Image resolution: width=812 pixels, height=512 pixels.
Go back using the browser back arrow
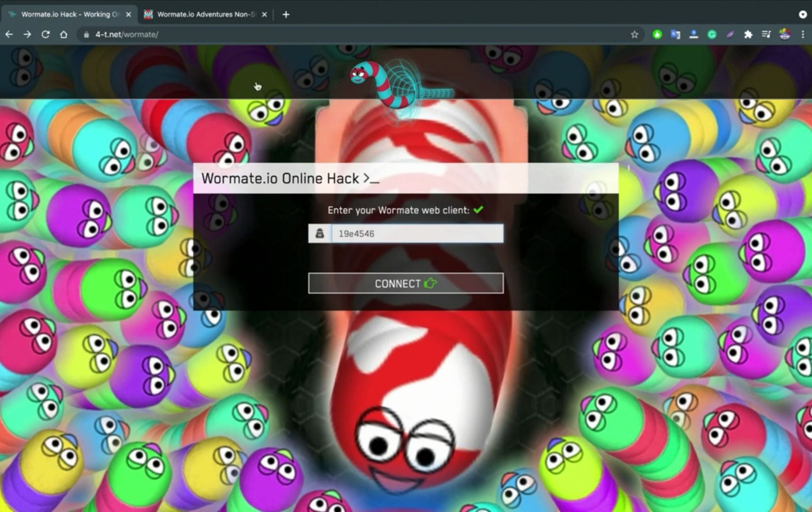(x=9, y=34)
